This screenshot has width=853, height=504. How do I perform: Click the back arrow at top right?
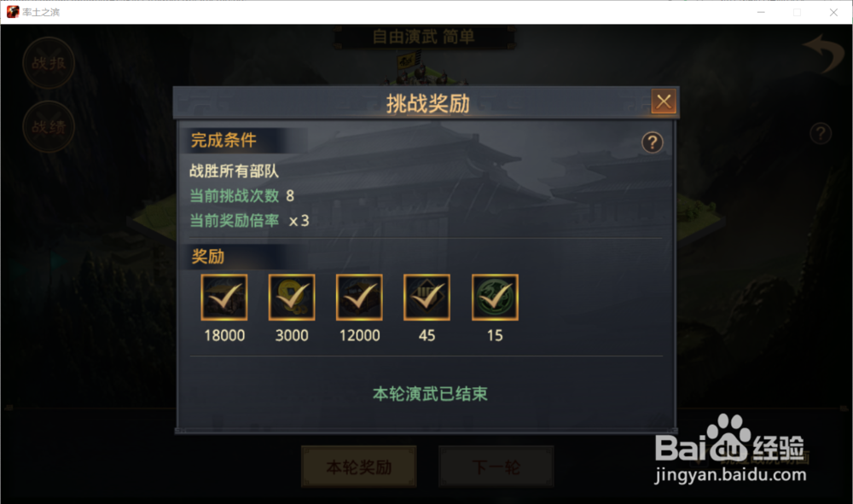pos(824,54)
